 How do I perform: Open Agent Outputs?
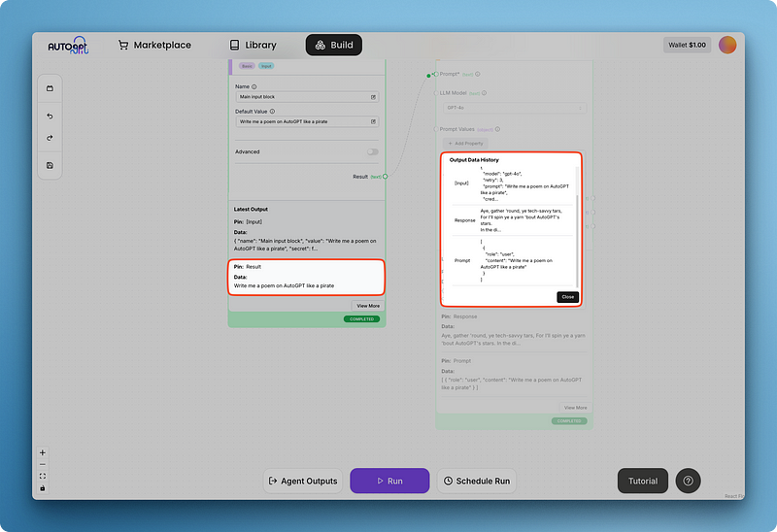pos(303,481)
